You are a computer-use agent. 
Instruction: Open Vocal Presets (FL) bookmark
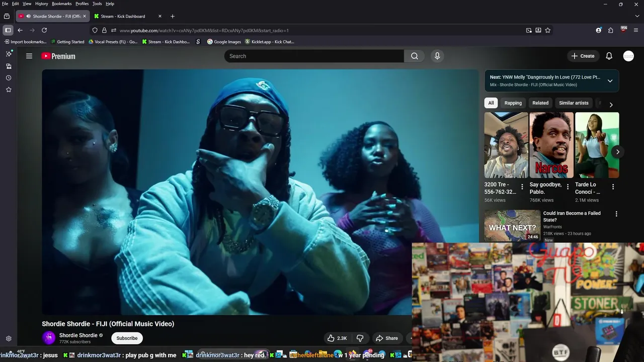(113, 42)
